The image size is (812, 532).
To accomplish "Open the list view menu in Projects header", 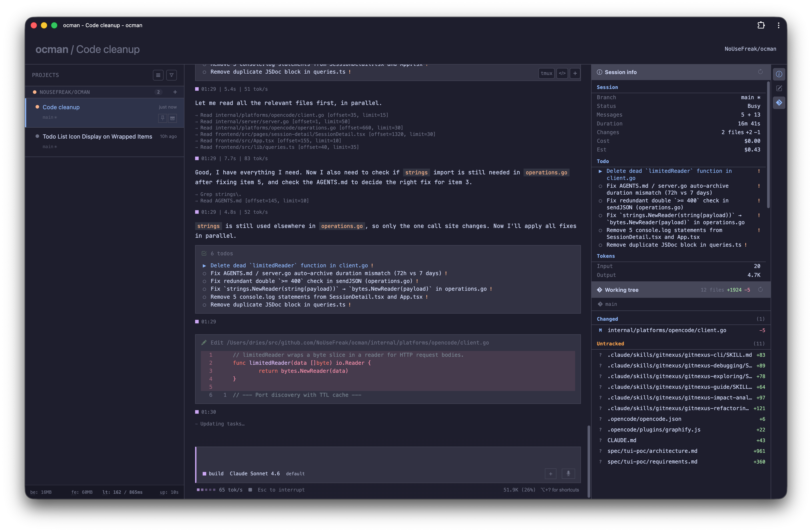I will point(158,75).
